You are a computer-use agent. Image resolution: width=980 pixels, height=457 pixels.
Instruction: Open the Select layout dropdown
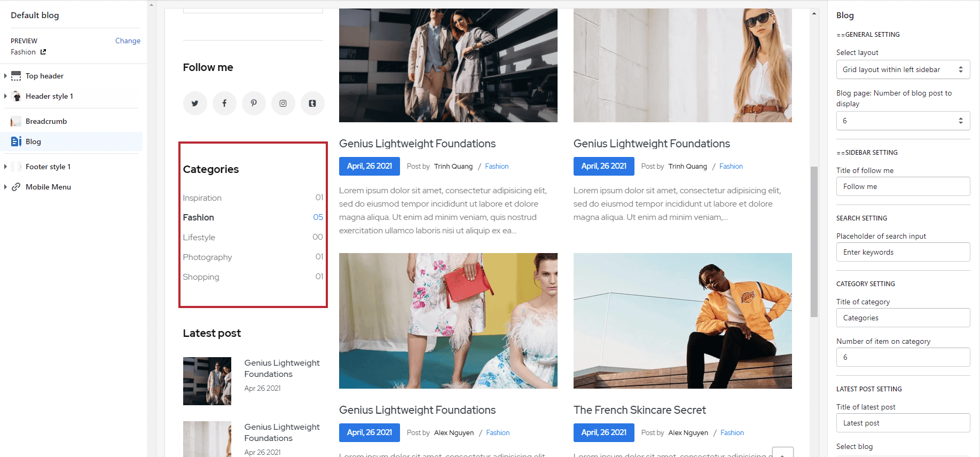pyautogui.click(x=903, y=70)
